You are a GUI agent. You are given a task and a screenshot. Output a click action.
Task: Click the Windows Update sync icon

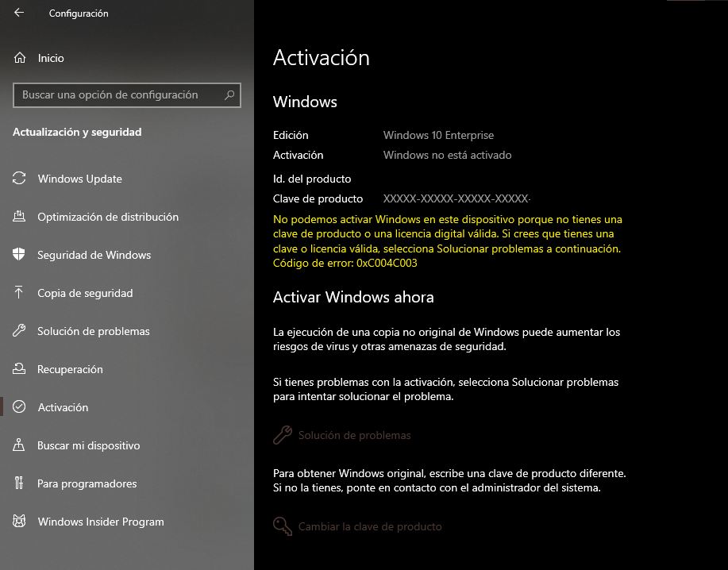(19, 179)
